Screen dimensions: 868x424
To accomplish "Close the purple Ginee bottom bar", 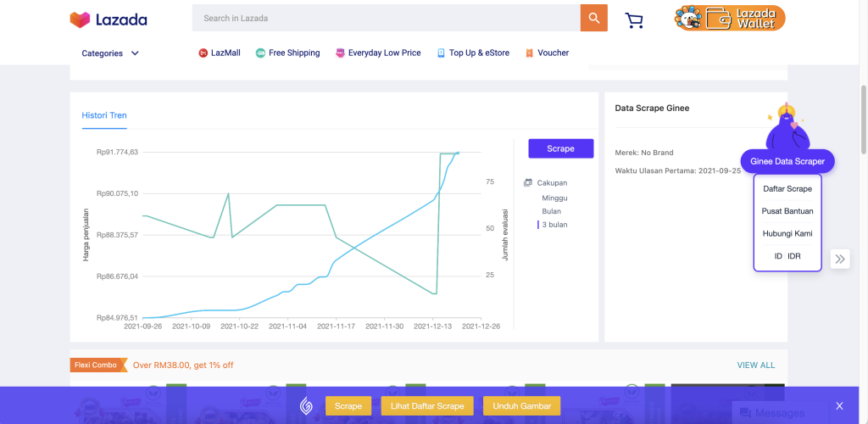I will (x=839, y=405).
